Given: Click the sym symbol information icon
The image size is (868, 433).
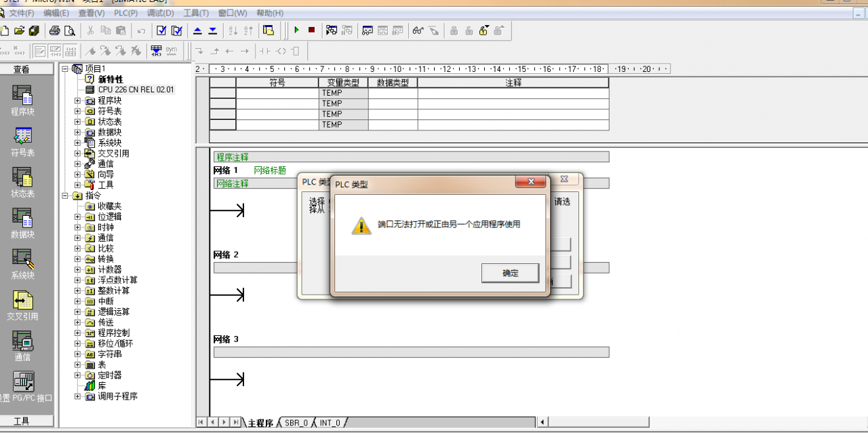Looking at the screenshot, I should 172,51.
